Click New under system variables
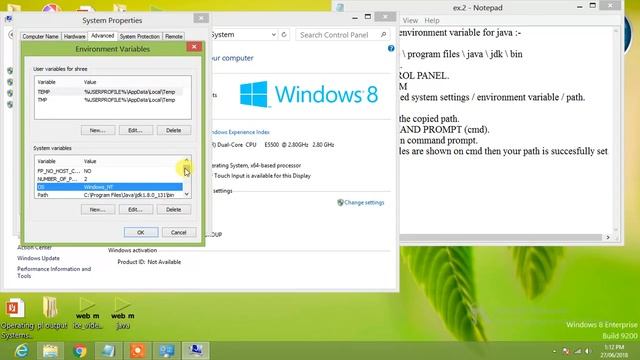 click(x=98, y=209)
